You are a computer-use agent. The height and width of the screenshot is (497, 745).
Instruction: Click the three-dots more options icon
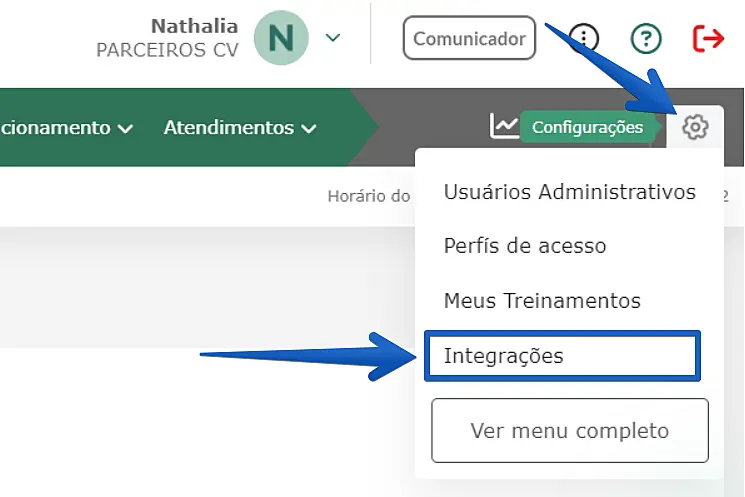tap(583, 39)
